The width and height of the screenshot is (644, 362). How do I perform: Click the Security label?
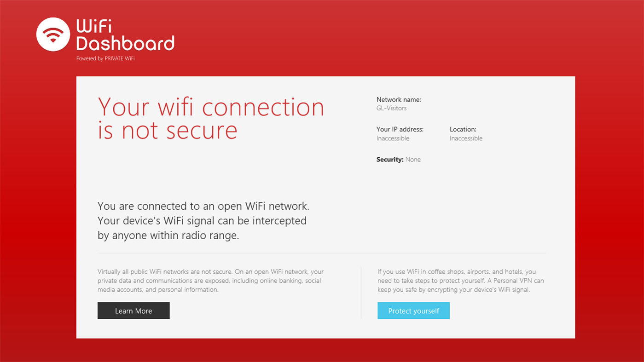(390, 160)
